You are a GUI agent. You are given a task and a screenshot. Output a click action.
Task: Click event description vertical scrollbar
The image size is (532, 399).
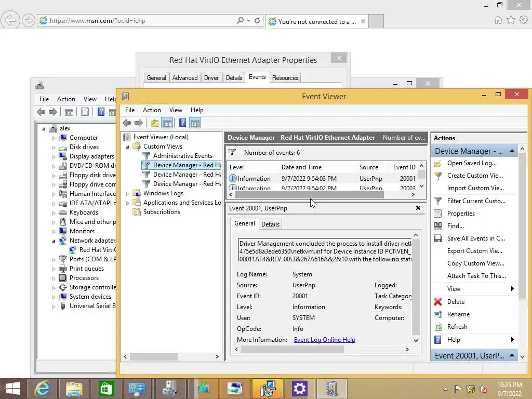tap(416, 288)
